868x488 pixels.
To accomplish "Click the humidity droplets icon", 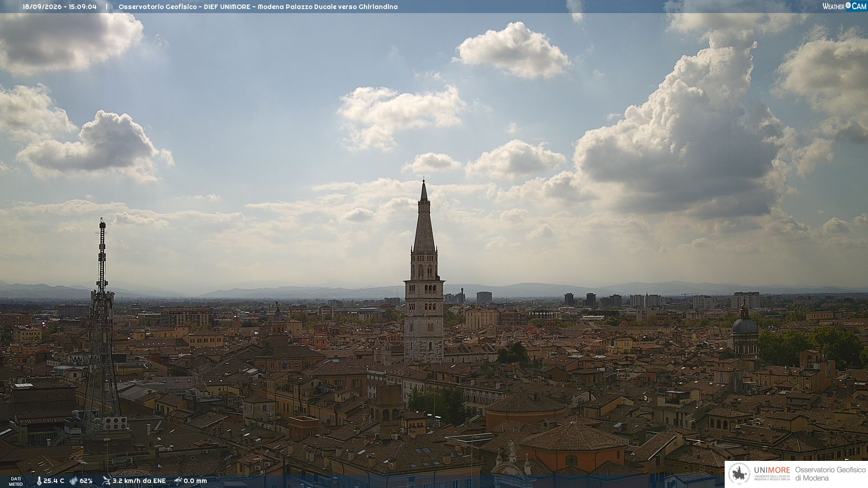I will [73, 481].
